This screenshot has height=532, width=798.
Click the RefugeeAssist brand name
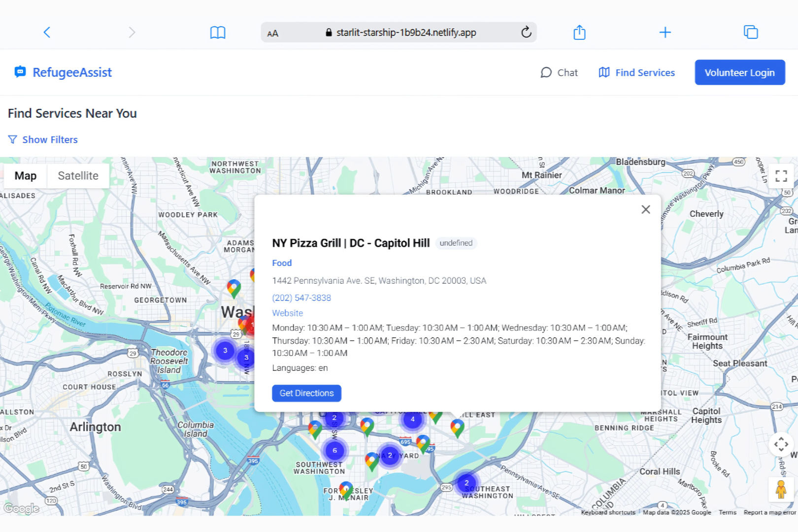(72, 72)
